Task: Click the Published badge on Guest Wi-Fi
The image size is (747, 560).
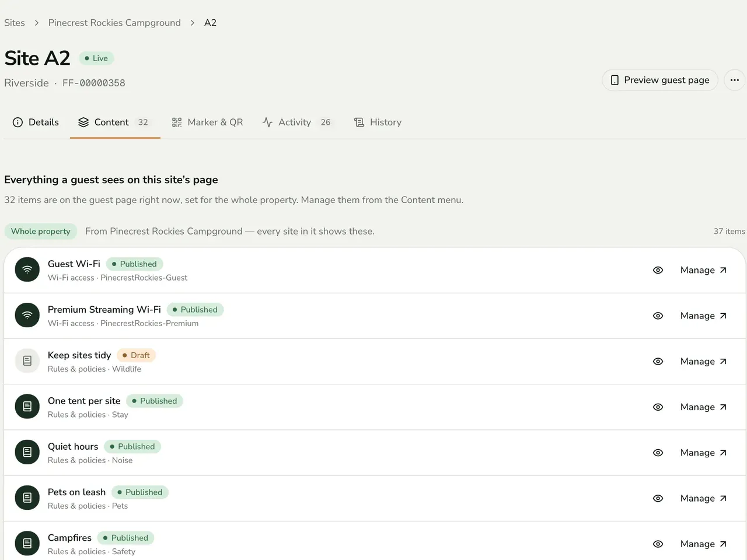Action: 135,264
